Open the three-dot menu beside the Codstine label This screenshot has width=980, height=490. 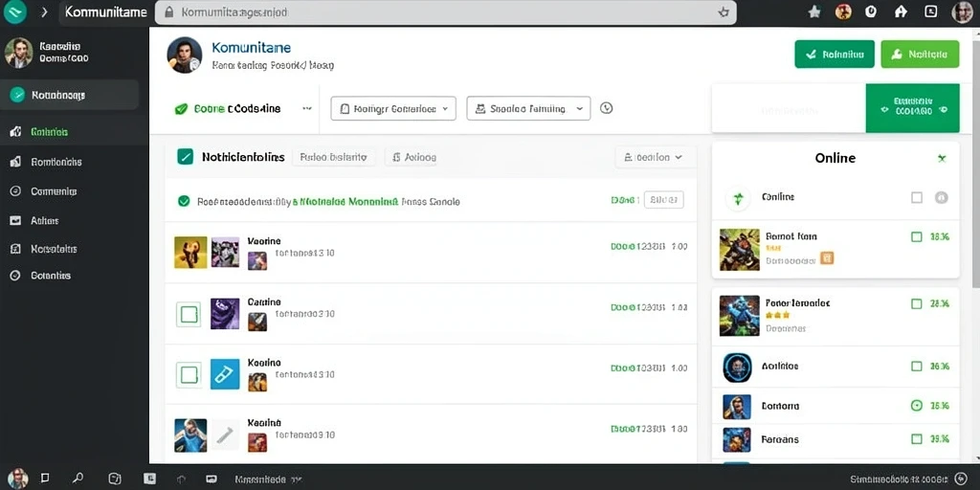point(307,108)
